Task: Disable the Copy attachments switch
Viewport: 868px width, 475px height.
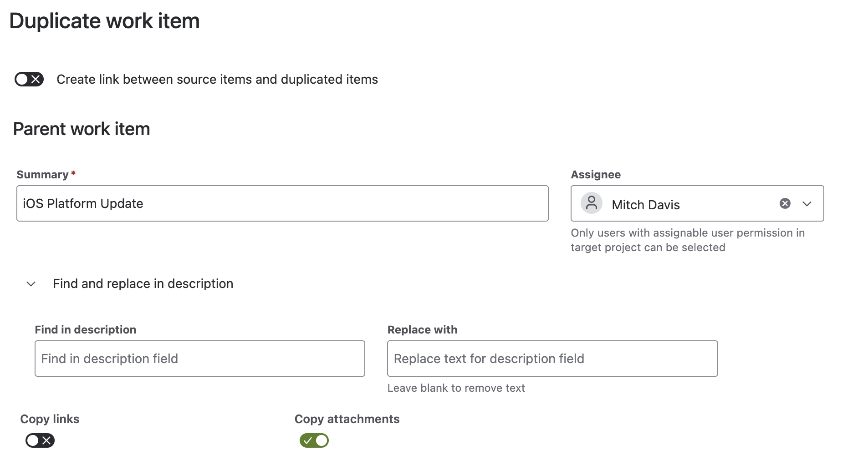Action: (x=314, y=440)
